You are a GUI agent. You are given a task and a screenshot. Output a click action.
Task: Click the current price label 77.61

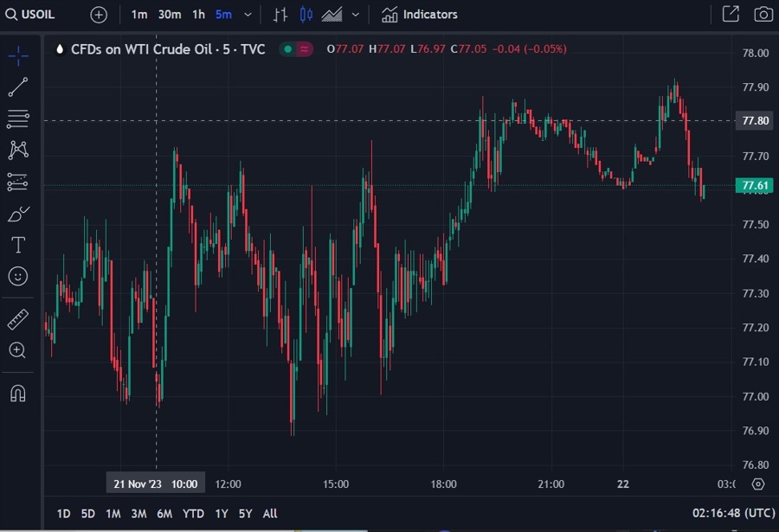[755, 186]
